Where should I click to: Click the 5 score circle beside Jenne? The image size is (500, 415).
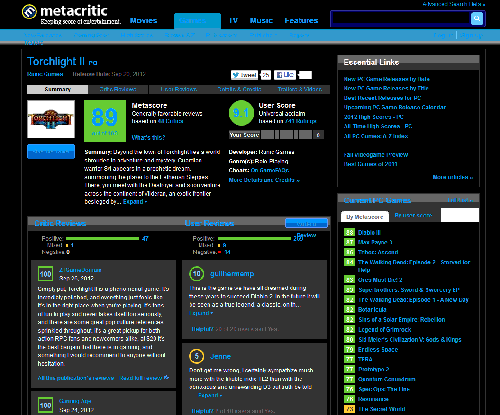click(x=197, y=356)
